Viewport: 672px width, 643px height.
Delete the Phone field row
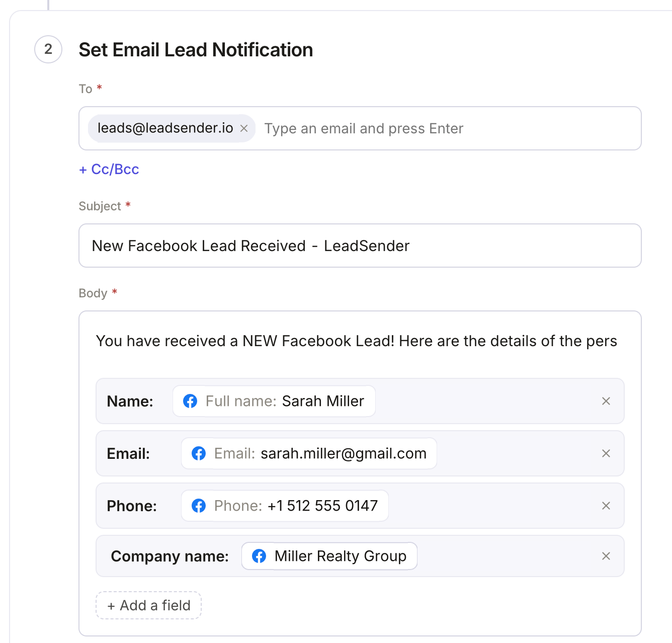pyautogui.click(x=606, y=506)
